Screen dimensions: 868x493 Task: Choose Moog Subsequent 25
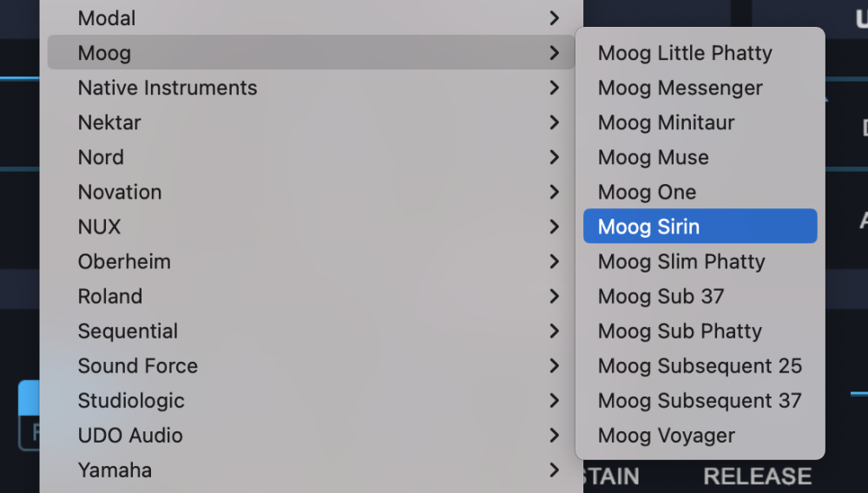pos(700,365)
